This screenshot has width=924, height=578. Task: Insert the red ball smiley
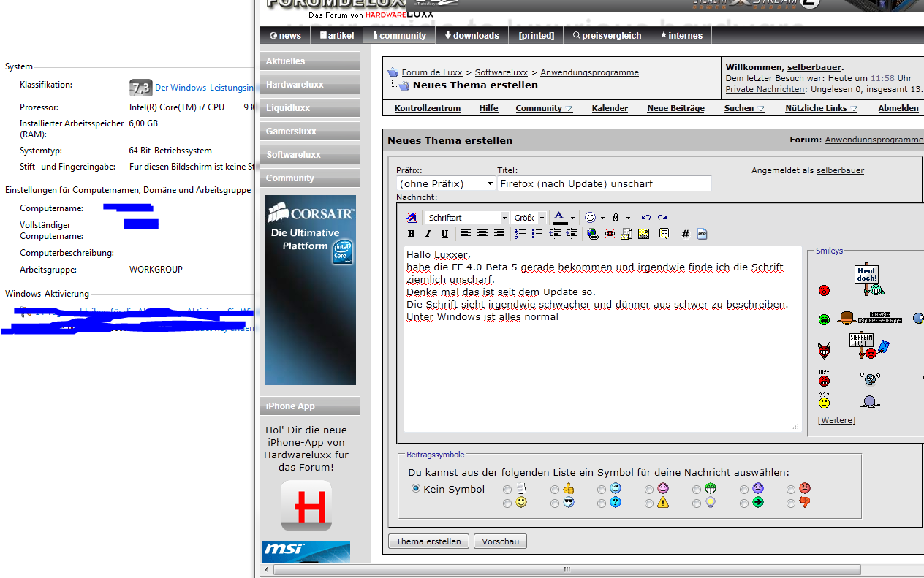(x=824, y=290)
